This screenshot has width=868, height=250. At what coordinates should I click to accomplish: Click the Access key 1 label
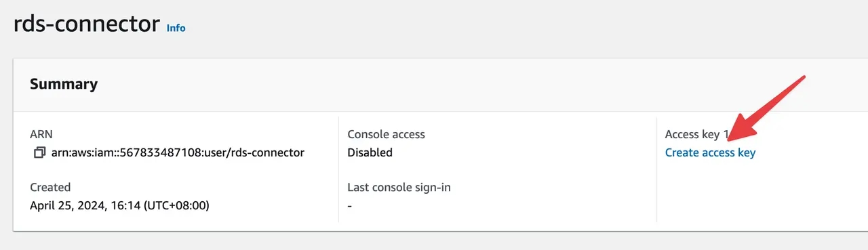coord(696,134)
